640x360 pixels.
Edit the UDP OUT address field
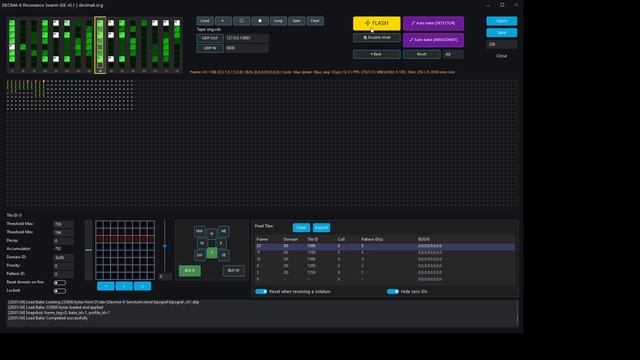click(247, 38)
